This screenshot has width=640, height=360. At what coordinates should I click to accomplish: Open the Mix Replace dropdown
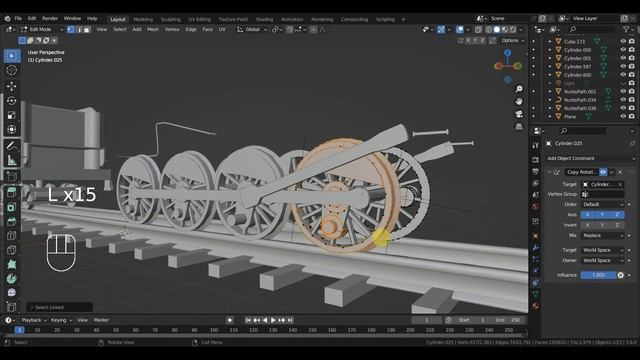602,236
